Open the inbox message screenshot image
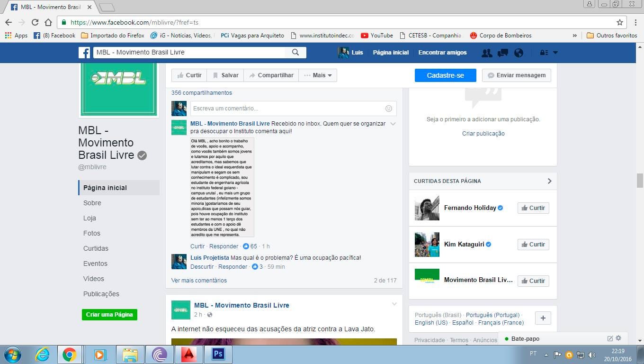 pos(222,187)
